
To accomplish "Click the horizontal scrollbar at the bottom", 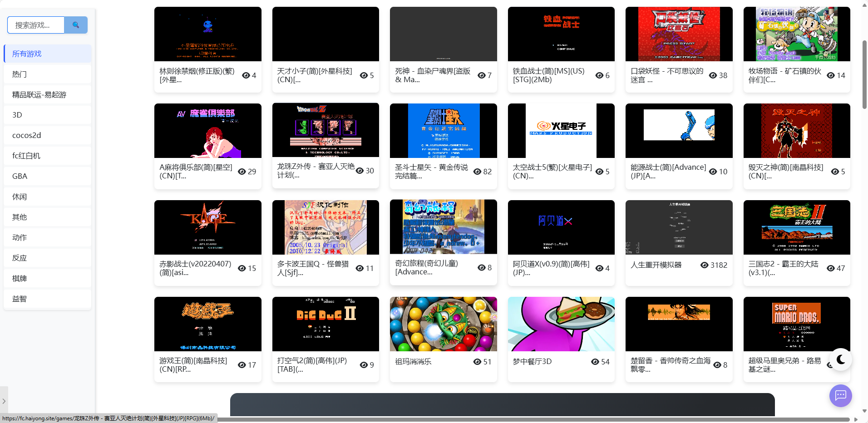I will (533, 419).
